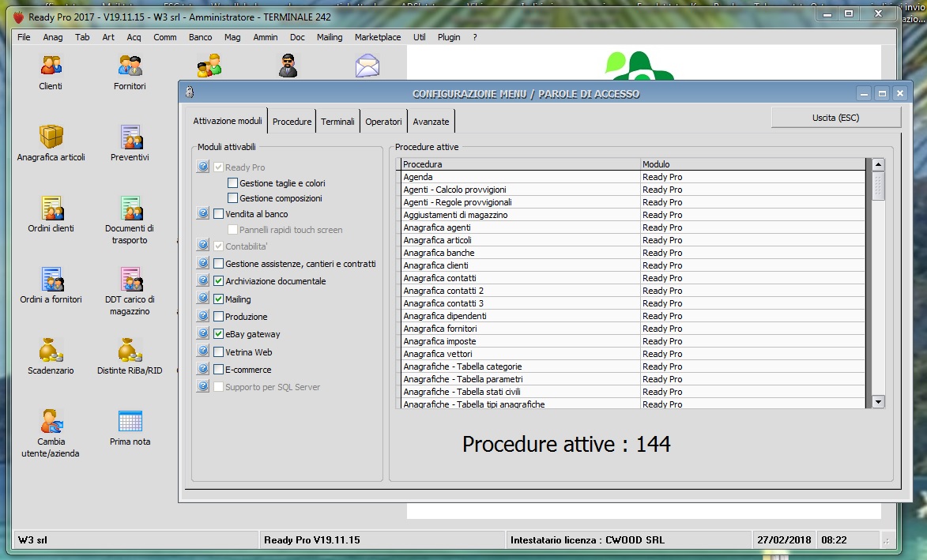Viewport: 927px width, 560px height.
Task: Click the scroll up arrow of procedure list
Action: coord(878,165)
